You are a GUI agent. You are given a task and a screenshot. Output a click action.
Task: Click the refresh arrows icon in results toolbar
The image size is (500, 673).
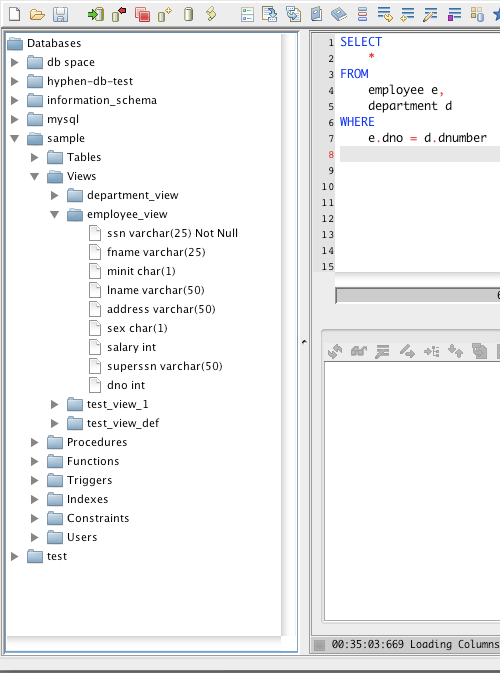[335, 352]
